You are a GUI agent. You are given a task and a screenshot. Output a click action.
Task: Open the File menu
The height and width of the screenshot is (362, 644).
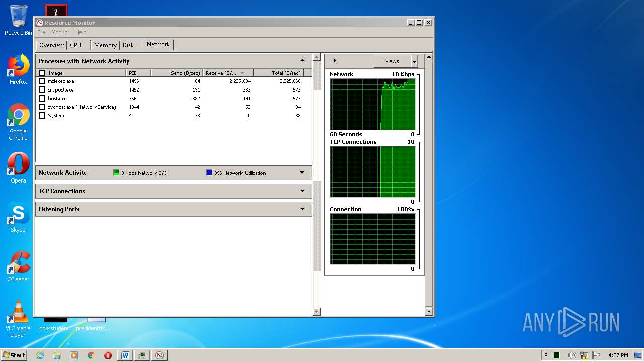point(41,32)
